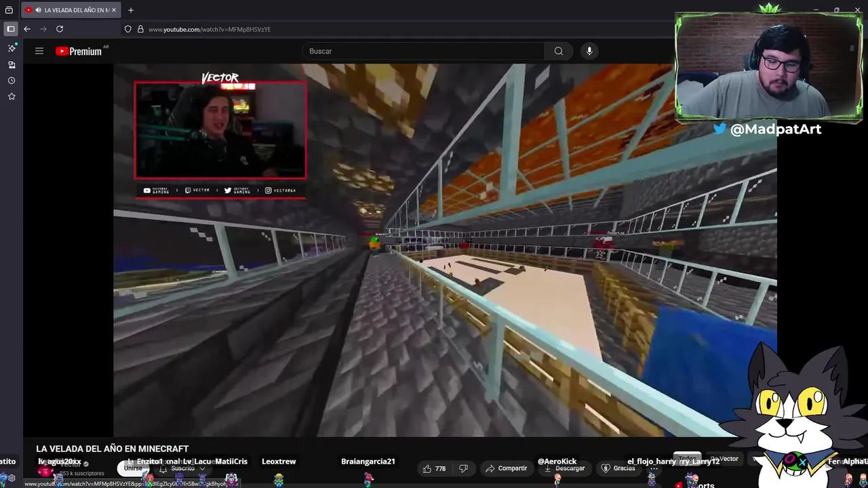Open the Vector channel avatar
The image size is (868, 488).
(45, 468)
